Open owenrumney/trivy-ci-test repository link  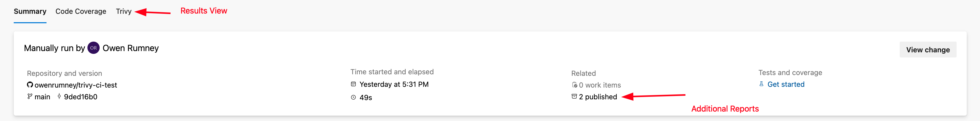(x=76, y=85)
